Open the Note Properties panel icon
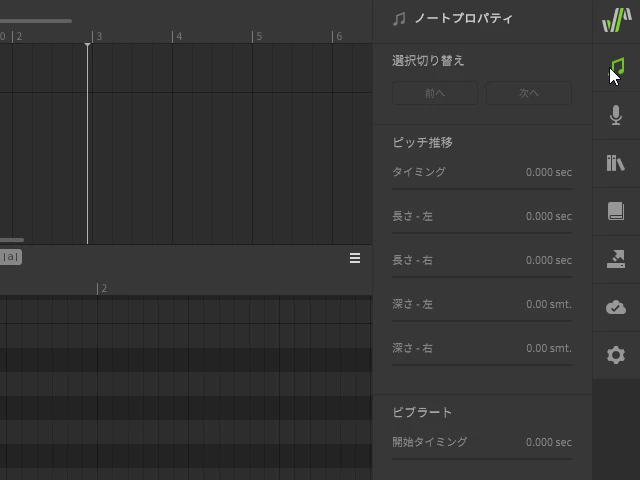Screen dimensions: 640x480 point(616,67)
